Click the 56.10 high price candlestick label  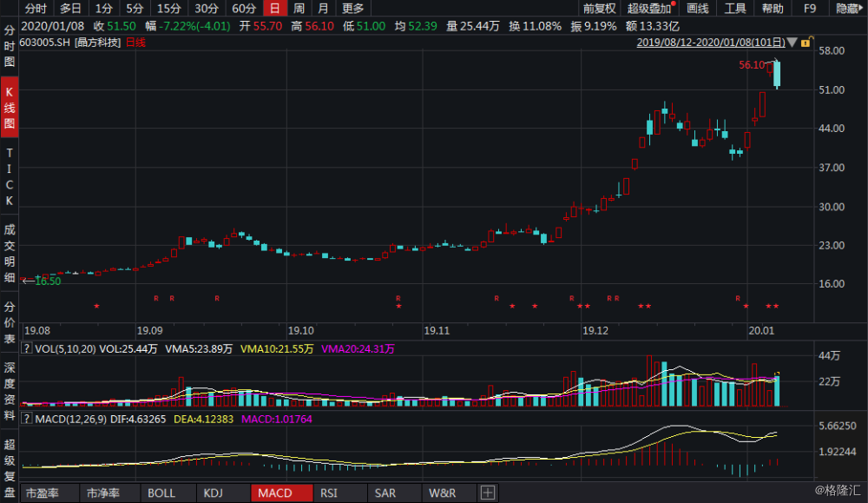[x=752, y=64]
